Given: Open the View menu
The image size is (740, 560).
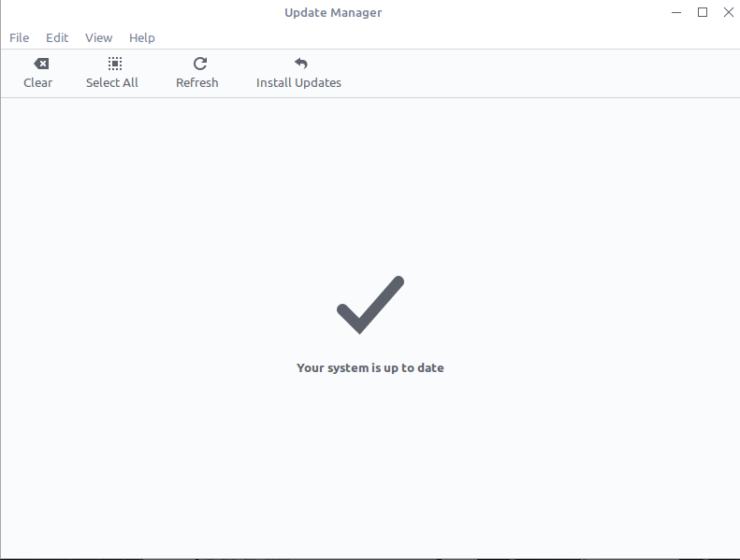Looking at the screenshot, I should [x=98, y=38].
